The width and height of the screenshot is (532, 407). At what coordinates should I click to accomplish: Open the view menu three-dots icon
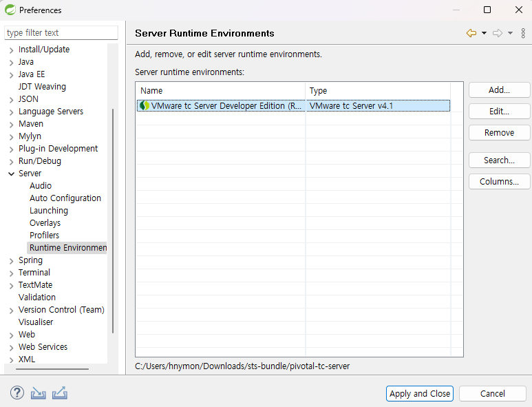[523, 33]
